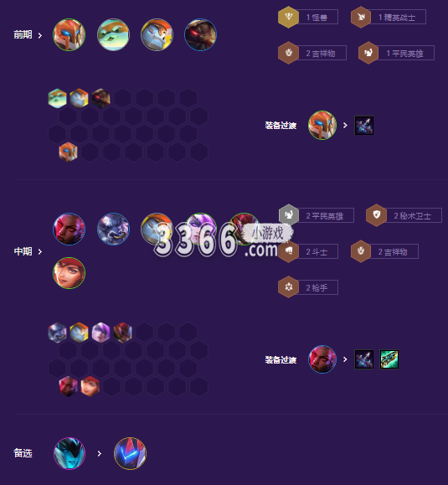This screenshot has width=448, height=485.
Task: Expand the 前期 section arrow
Action: pos(40,35)
